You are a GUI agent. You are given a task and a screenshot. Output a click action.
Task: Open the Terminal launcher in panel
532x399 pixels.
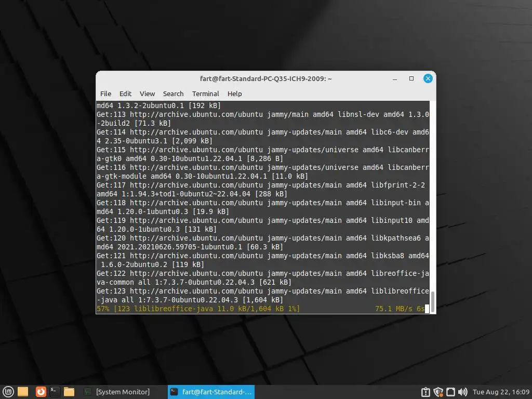(54, 392)
